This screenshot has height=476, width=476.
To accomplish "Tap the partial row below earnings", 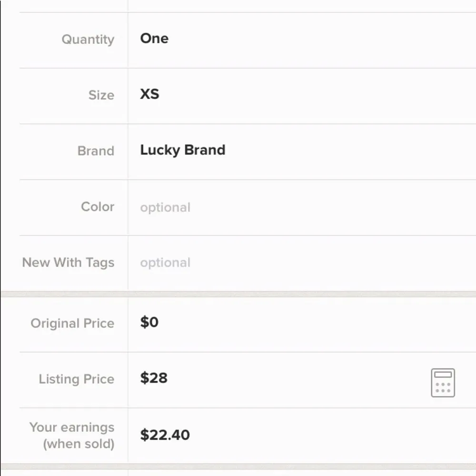I will click(x=286, y=473).
